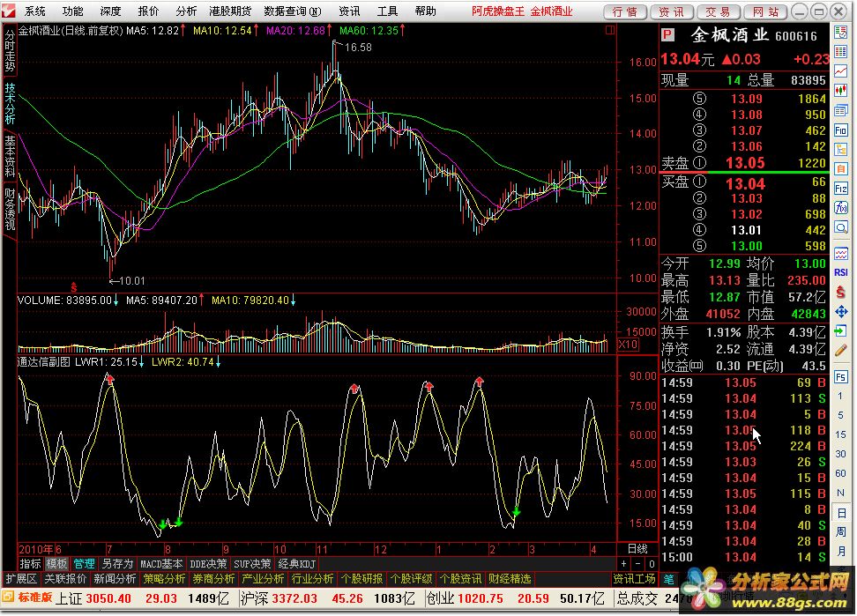Switch to 5-minute period
Screen dimensions: 857x616
840,415
